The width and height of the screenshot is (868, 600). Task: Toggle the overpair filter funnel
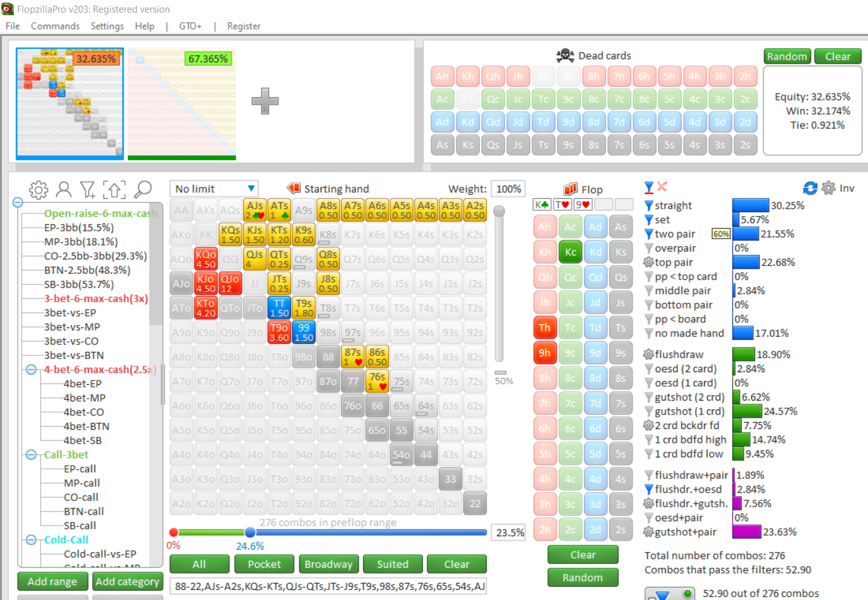coord(648,249)
